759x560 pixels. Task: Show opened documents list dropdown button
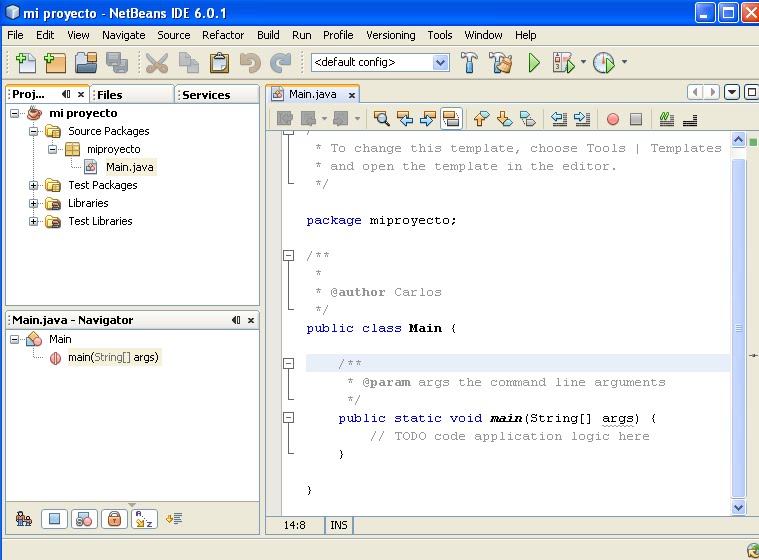(x=732, y=92)
